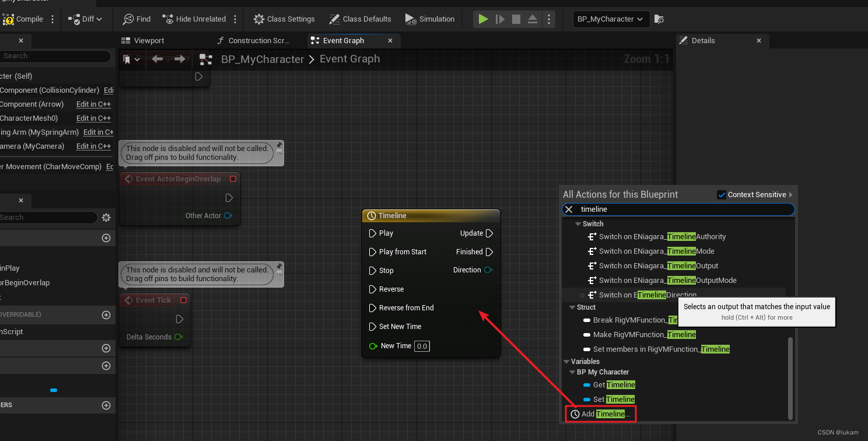Open the graph bookmarks dropdown
Image resolution: width=868 pixels, height=441 pixels.
pyautogui.click(x=132, y=59)
